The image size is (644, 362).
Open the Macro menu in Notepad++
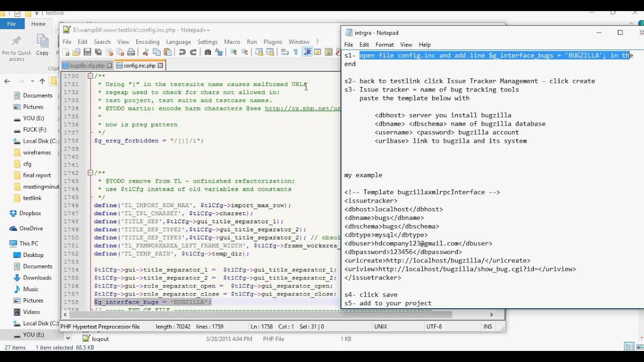coord(232,42)
